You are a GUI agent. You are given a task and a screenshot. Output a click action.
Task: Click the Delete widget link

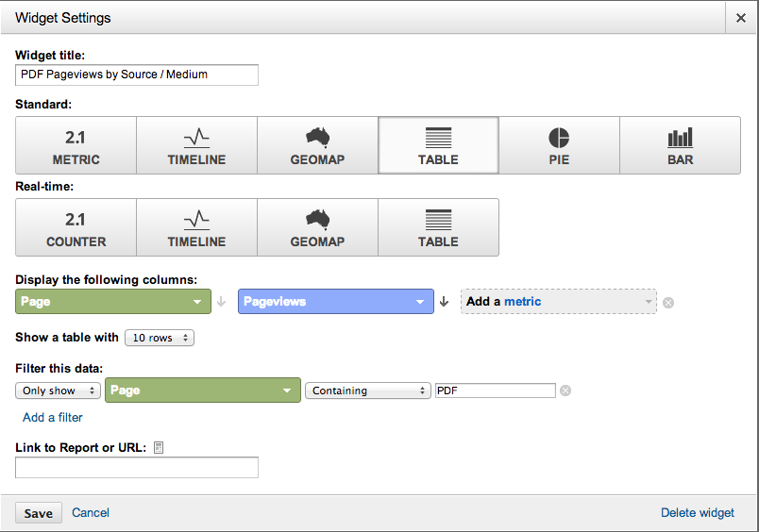697,513
